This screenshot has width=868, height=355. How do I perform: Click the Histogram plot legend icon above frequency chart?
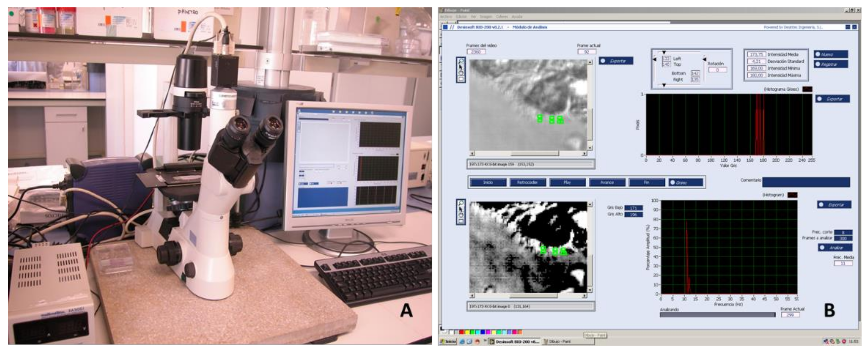pos(792,195)
